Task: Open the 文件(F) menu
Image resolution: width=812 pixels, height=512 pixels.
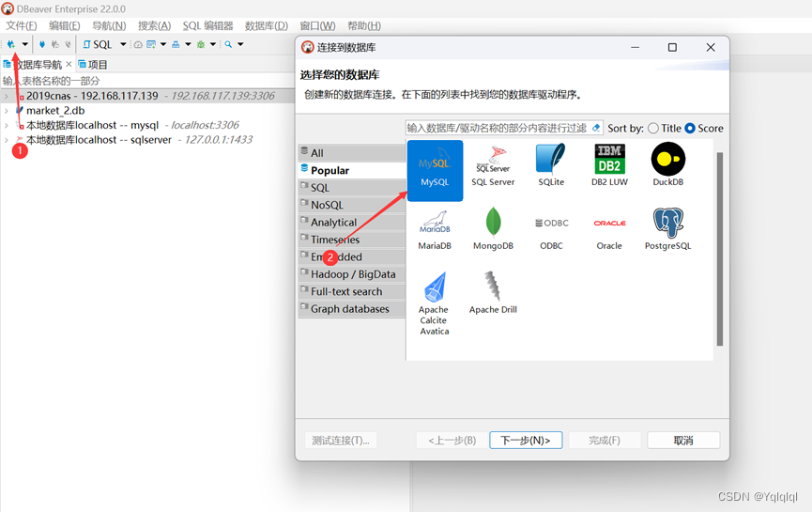Action: coord(22,26)
